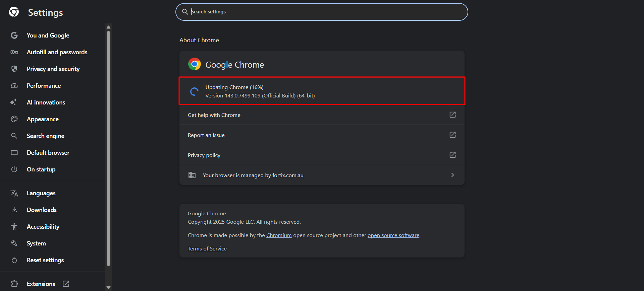Select the Performance gauge icon

coord(14,86)
